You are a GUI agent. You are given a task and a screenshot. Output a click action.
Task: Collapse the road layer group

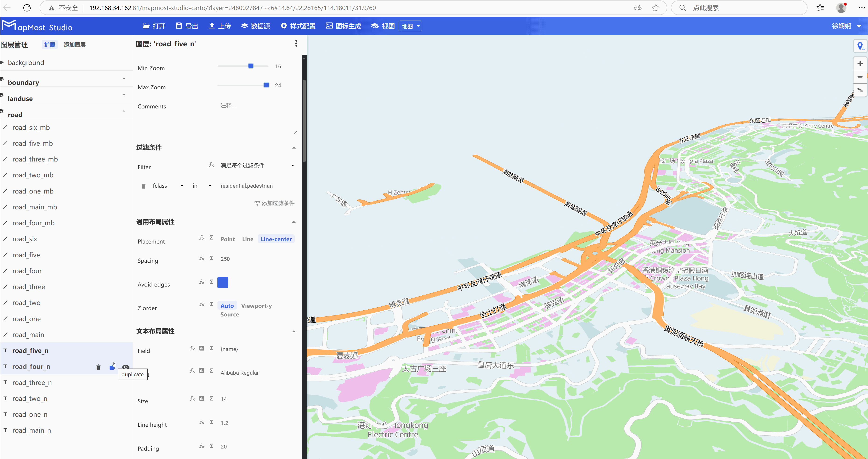(124, 111)
